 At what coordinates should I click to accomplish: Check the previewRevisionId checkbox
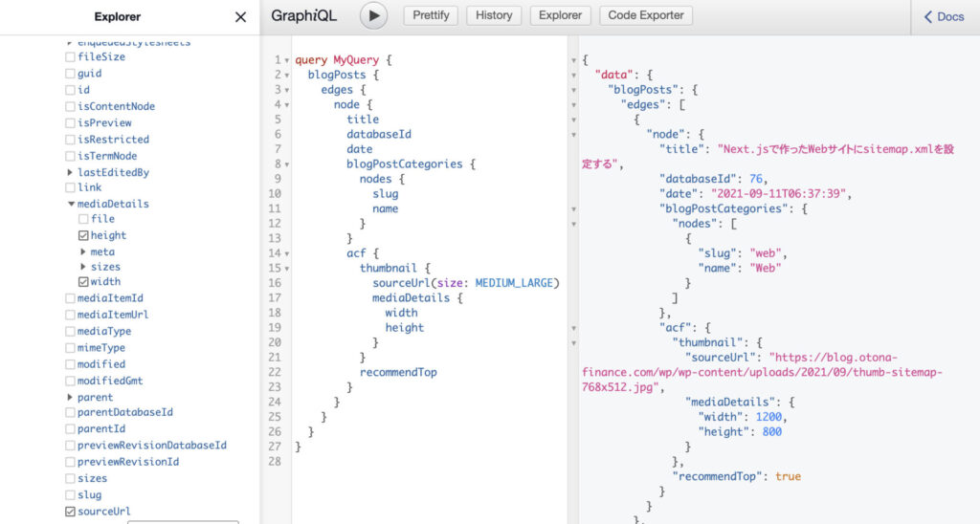pos(70,462)
